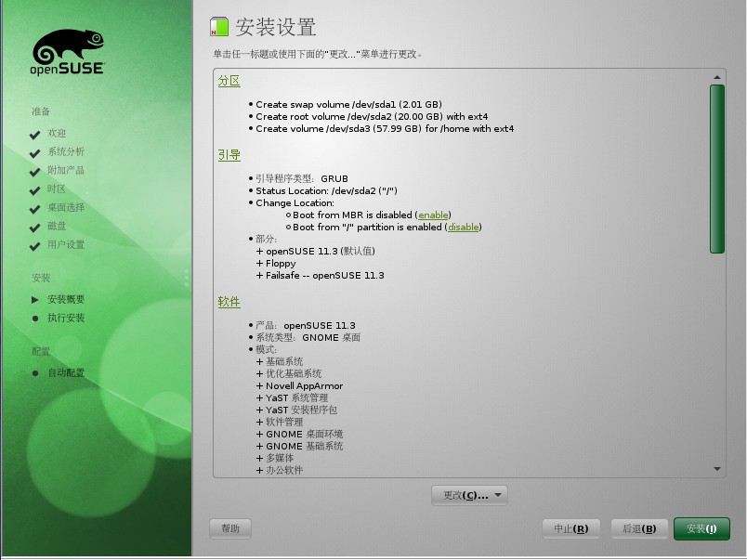
Task: Click the arrow marker beside 安装概要
Action: tap(34, 300)
